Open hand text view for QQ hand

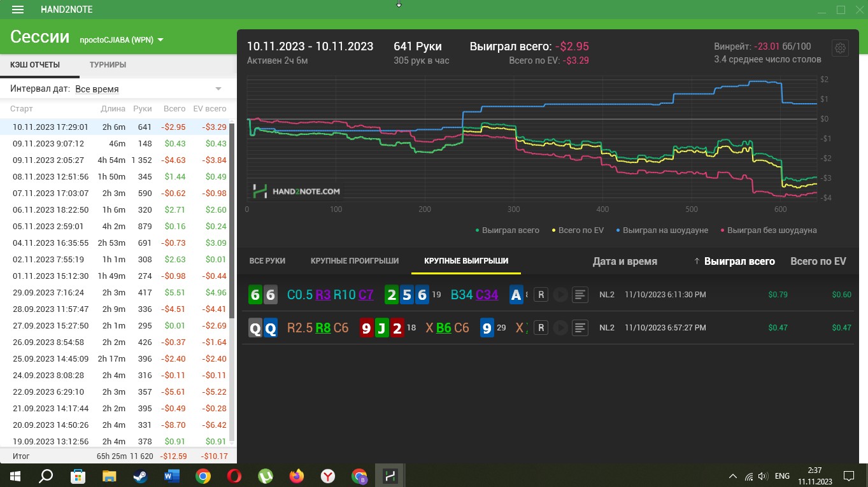580,328
